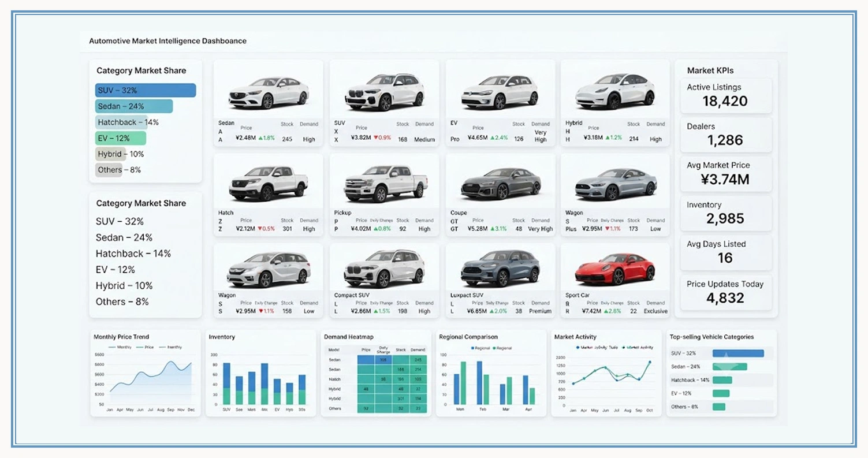868x458 pixels.
Task: Click the Others – 8% row in Top-selling Vehicle Categories
Action: (722, 407)
